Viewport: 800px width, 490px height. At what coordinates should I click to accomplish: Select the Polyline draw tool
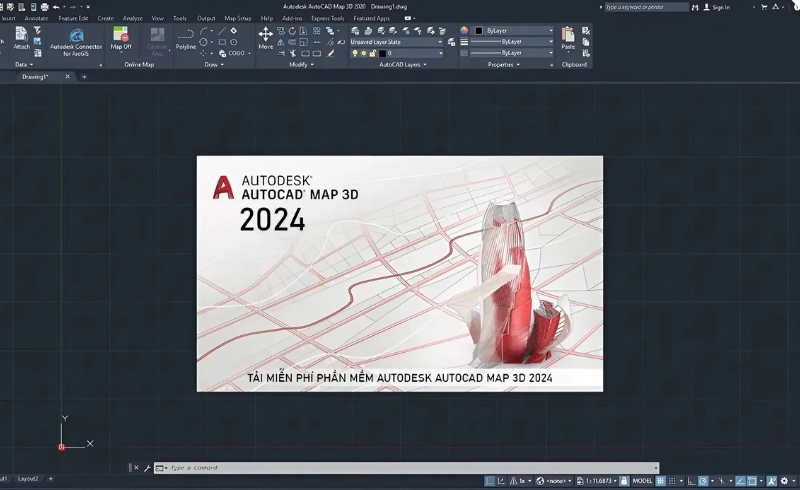pos(186,38)
